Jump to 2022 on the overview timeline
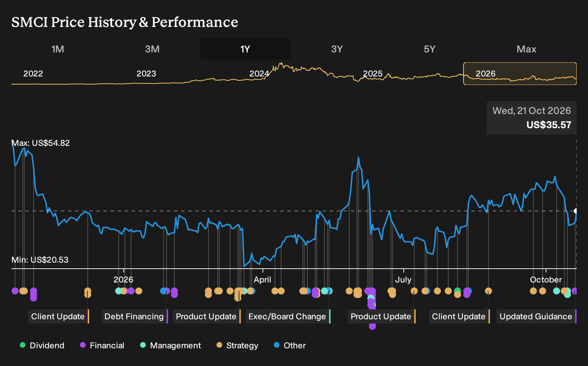 (33, 74)
